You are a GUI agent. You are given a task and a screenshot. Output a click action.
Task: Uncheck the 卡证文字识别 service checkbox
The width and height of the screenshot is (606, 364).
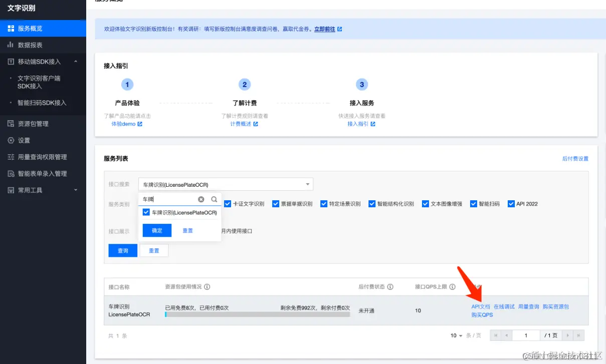pos(228,203)
